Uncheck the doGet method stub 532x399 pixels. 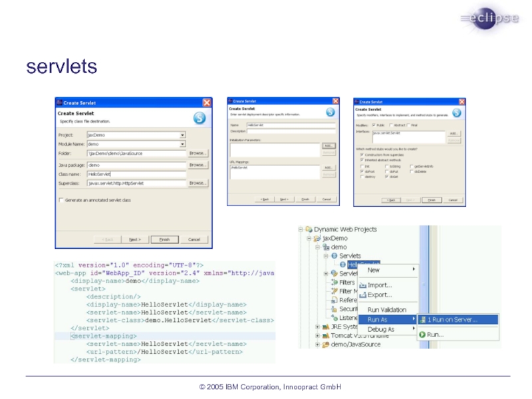coord(387,177)
